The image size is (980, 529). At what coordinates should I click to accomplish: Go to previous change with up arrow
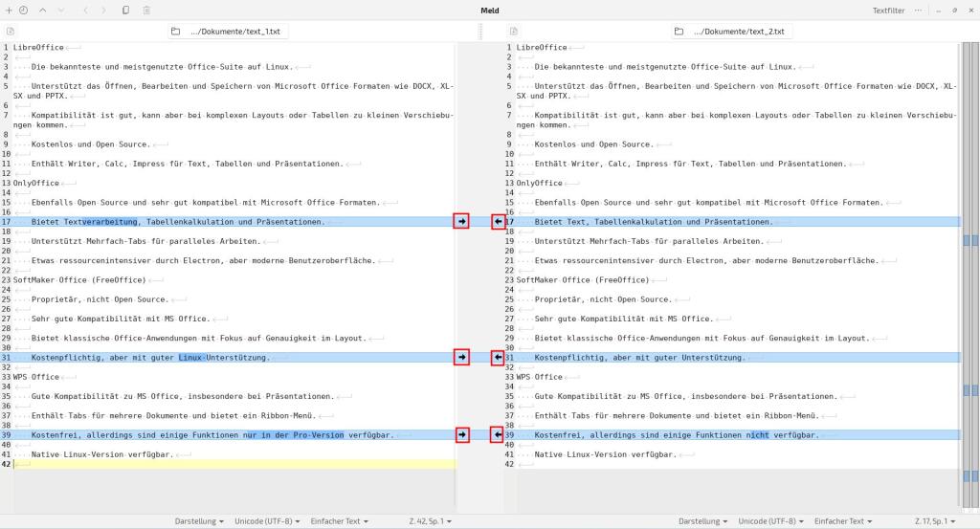44,10
